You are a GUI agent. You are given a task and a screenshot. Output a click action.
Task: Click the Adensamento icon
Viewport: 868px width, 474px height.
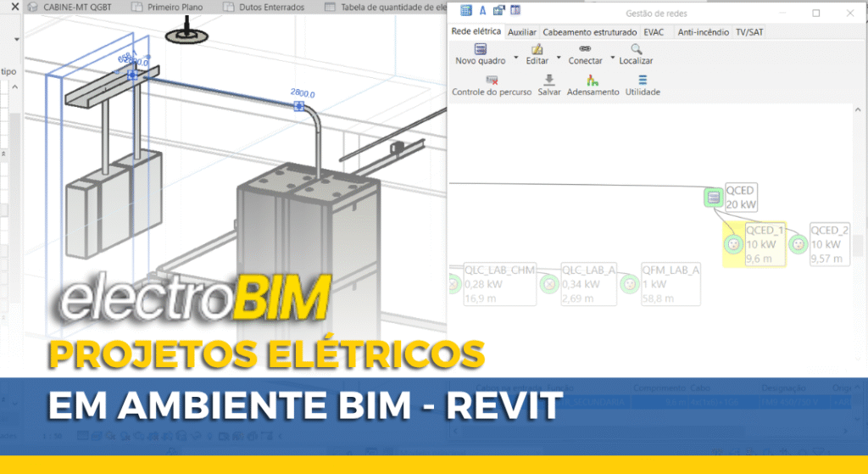pyautogui.click(x=593, y=80)
